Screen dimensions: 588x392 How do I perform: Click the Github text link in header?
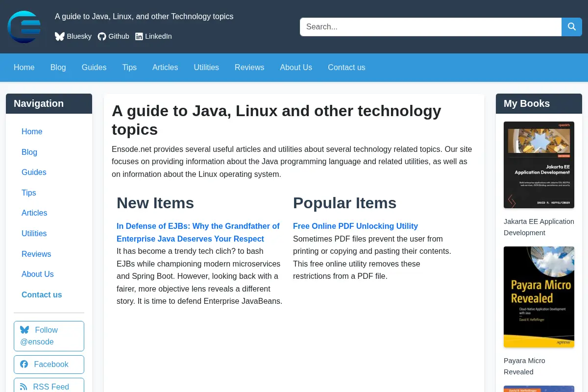point(119,36)
